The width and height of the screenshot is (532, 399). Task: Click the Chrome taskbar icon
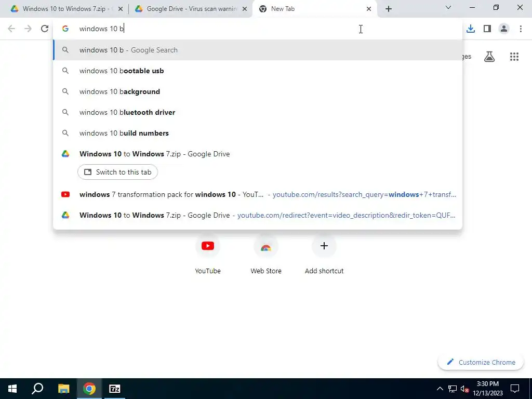[89, 389]
